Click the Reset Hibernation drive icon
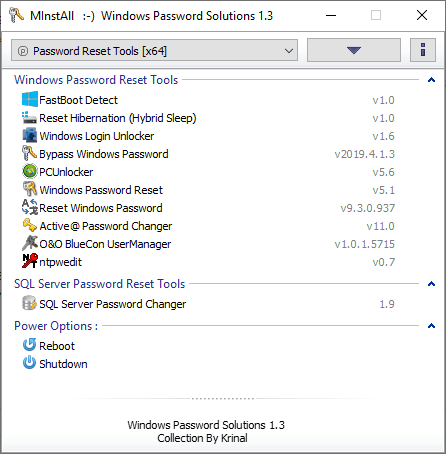 click(x=30, y=118)
